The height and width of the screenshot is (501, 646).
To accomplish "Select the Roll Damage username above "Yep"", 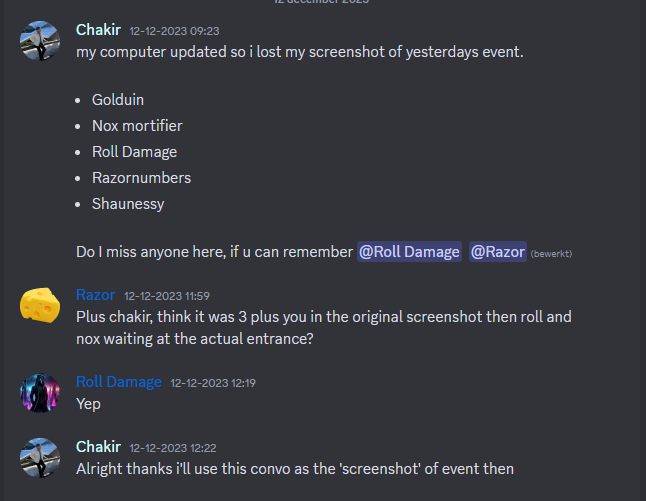I will [x=118, y=382].
